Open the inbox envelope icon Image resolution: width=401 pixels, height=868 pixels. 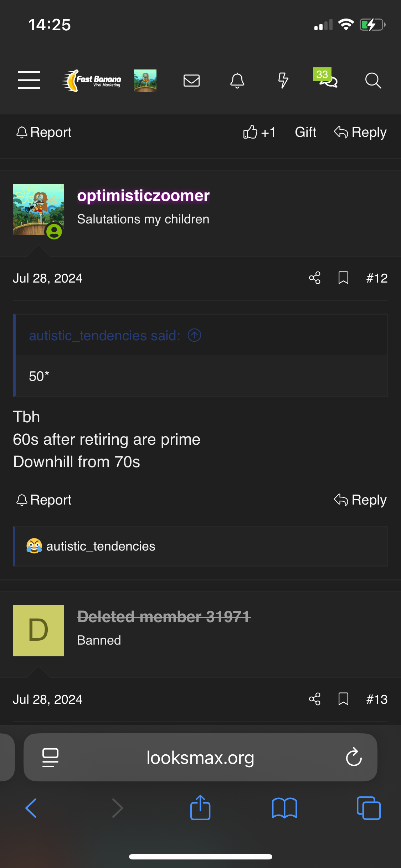coord(191,81)
